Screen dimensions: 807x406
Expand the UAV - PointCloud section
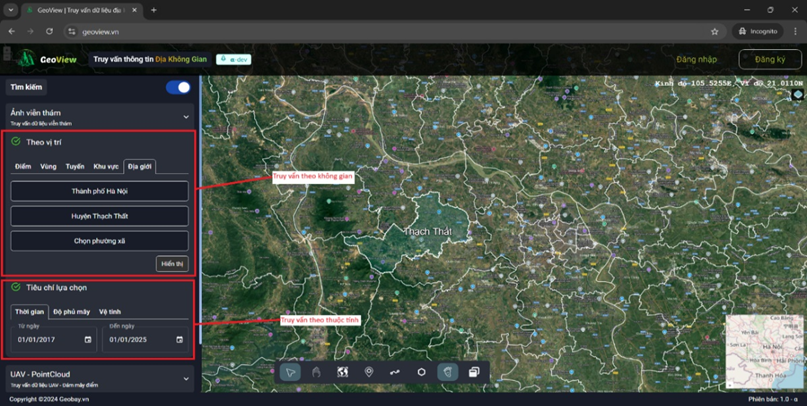coord(185,379)
